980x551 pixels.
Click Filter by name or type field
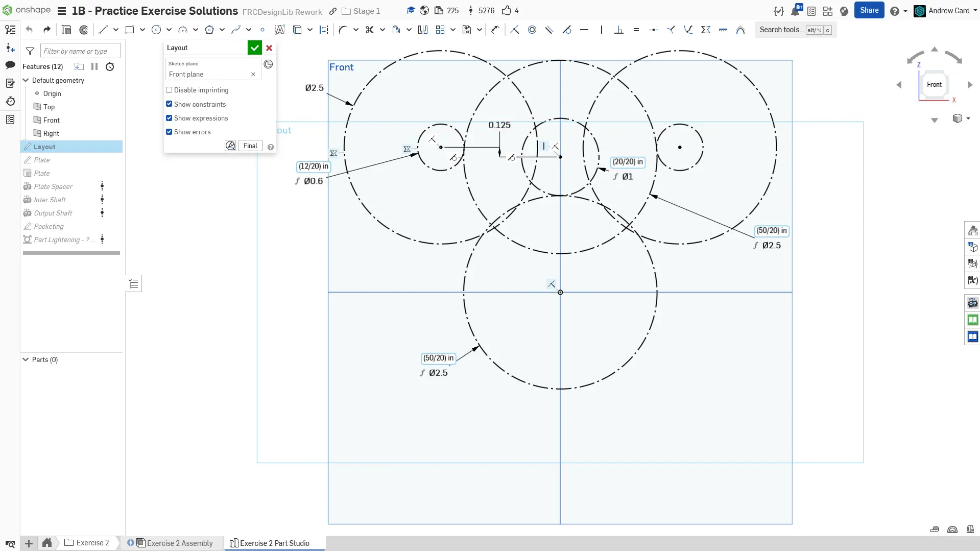81,51
